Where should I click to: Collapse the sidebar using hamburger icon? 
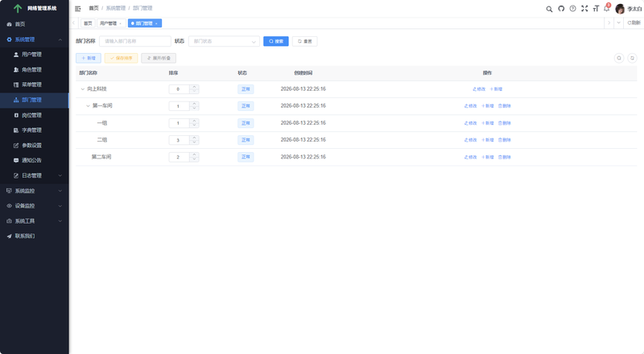77,8
